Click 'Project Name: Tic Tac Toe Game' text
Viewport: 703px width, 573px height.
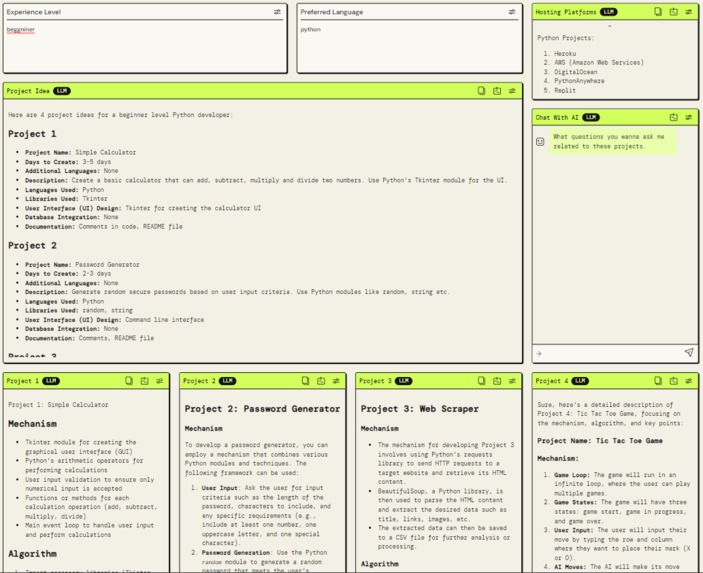(x=600, y=441)
